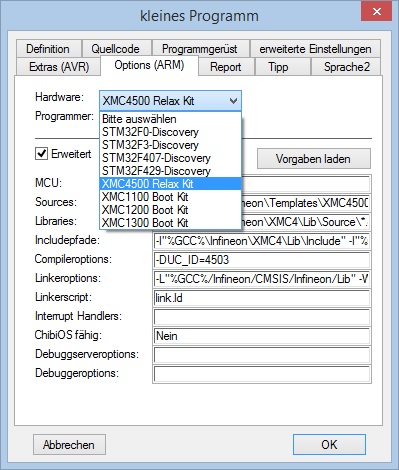Open the erweiterte Einstellungen tab

315,49
